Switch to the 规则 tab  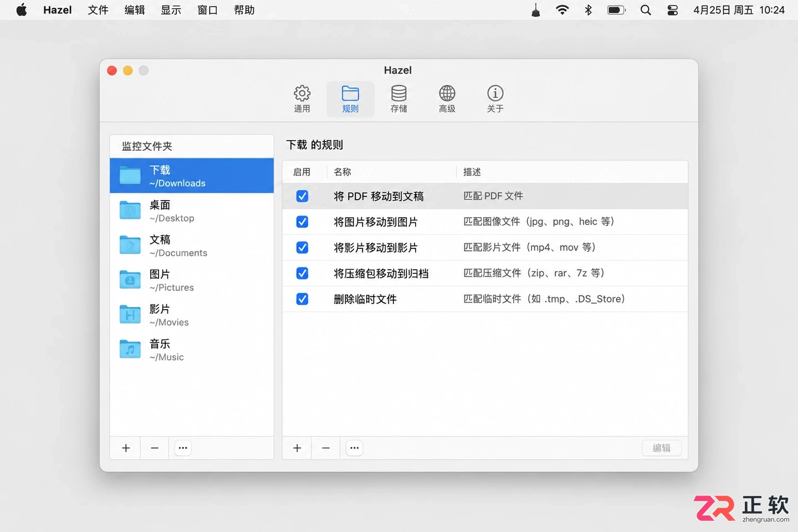350,99
